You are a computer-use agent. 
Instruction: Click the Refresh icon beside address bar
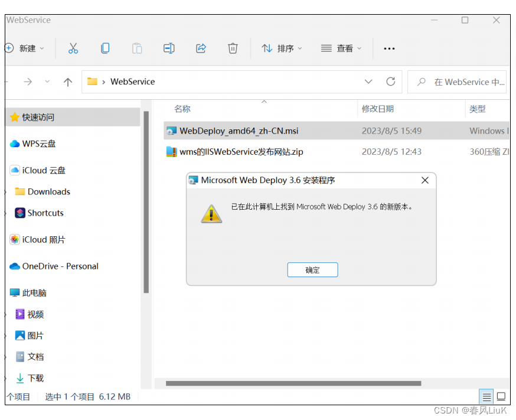point(391,82)
